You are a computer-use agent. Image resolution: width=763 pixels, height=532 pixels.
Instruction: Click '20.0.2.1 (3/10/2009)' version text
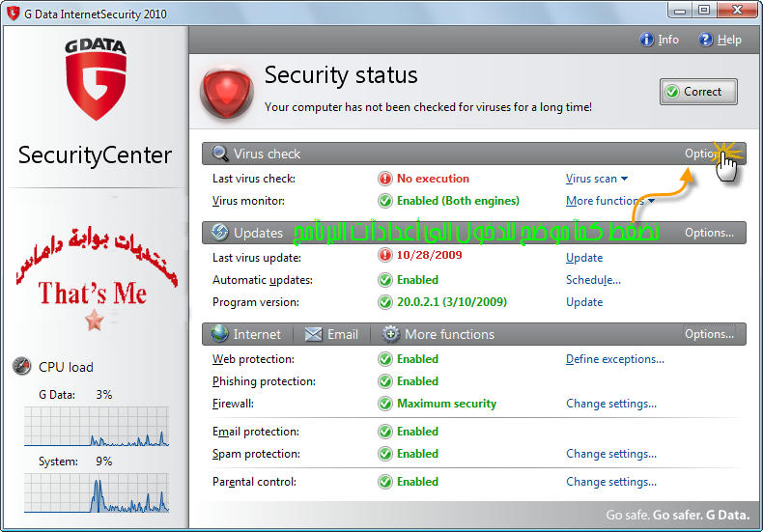coord(452,302)
